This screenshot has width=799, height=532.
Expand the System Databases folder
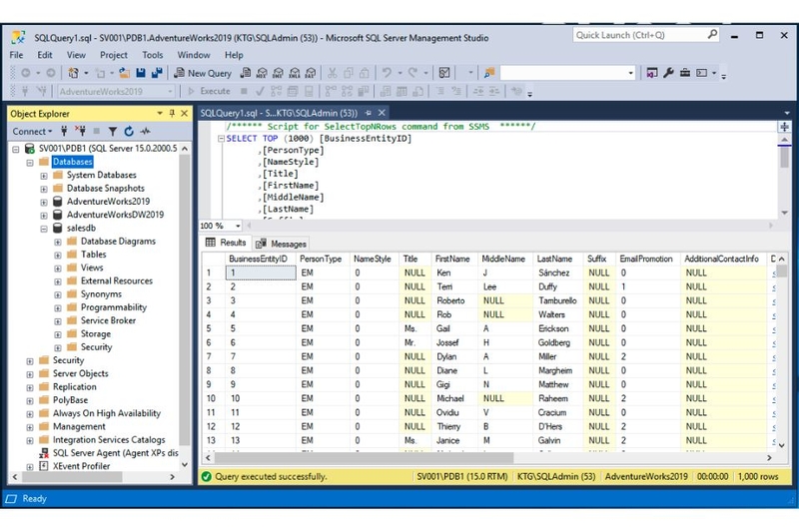[44, 176]
